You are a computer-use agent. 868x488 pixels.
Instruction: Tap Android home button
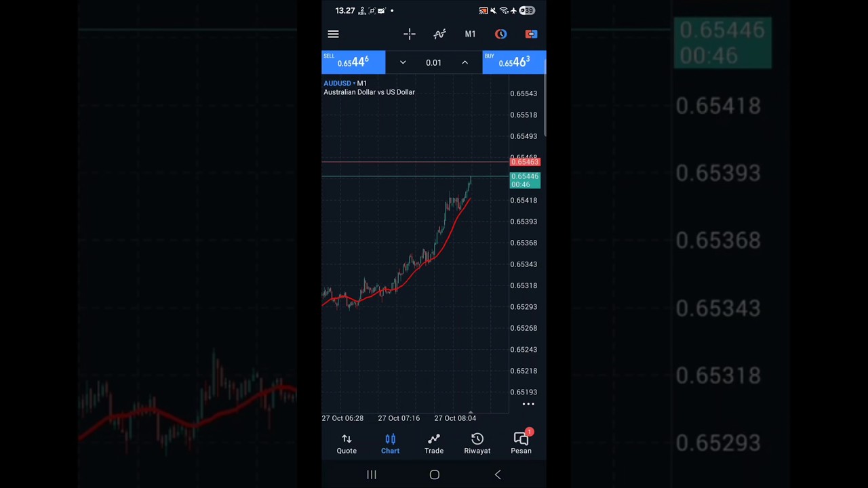(435, 475)
